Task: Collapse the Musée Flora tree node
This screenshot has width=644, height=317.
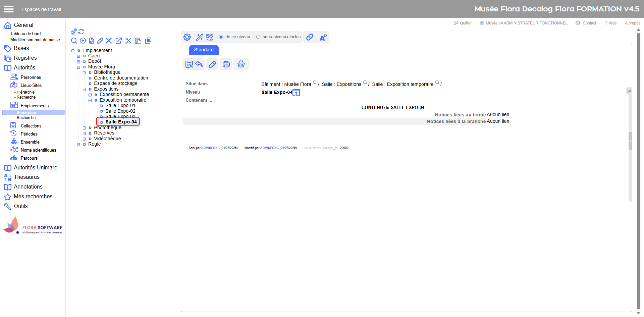Action: 78,67
